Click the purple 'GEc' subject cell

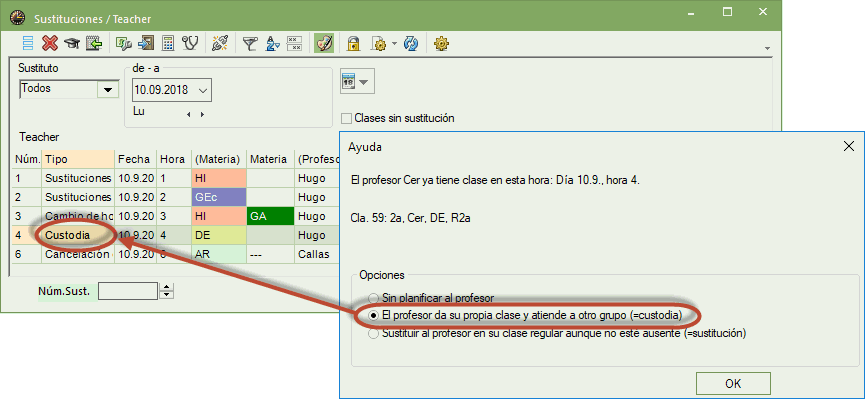click(218, 197)
